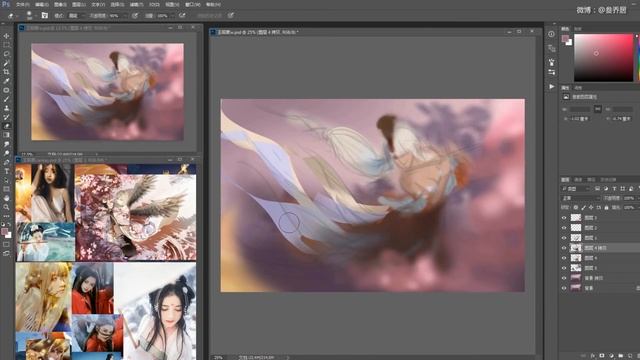
Task: Select the History Brush tool
Action: 6,117
